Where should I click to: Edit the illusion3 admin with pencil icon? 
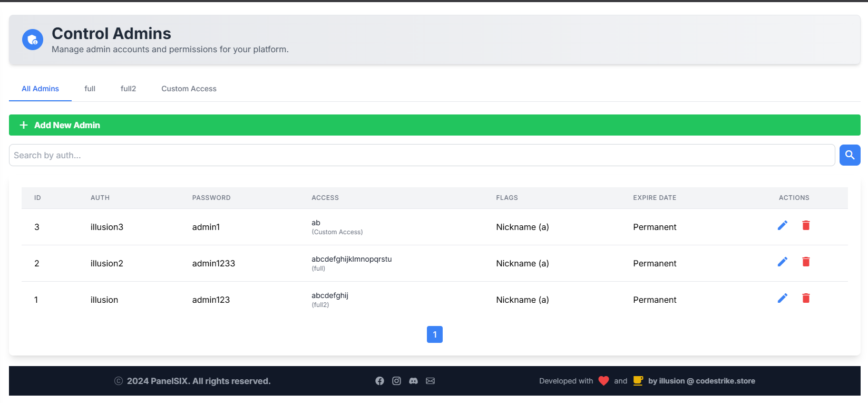(783, 225)
